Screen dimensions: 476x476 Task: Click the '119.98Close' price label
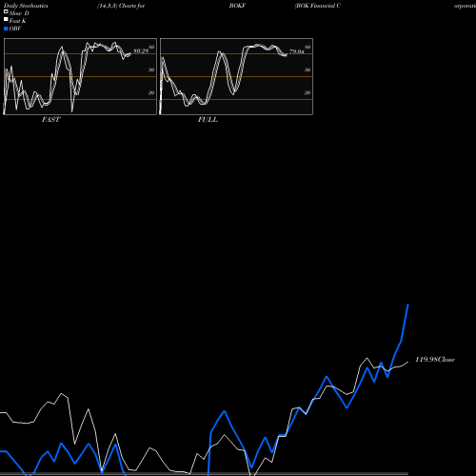click(x=435, y=360)
